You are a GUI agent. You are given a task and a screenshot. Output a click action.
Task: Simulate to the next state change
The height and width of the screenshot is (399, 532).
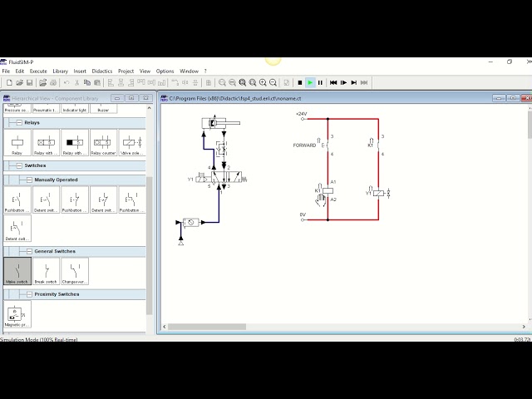[x=353, y=82]
